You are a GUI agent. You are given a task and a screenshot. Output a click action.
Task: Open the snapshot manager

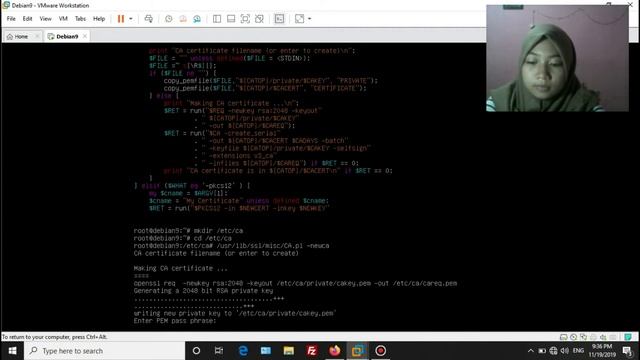(x=197, y=19)
